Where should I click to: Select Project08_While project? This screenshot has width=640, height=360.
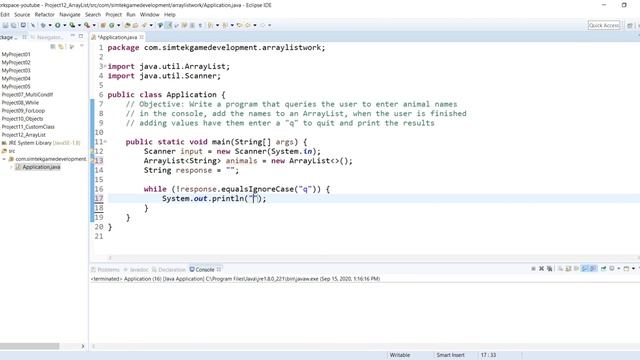[x=20, y=102]
